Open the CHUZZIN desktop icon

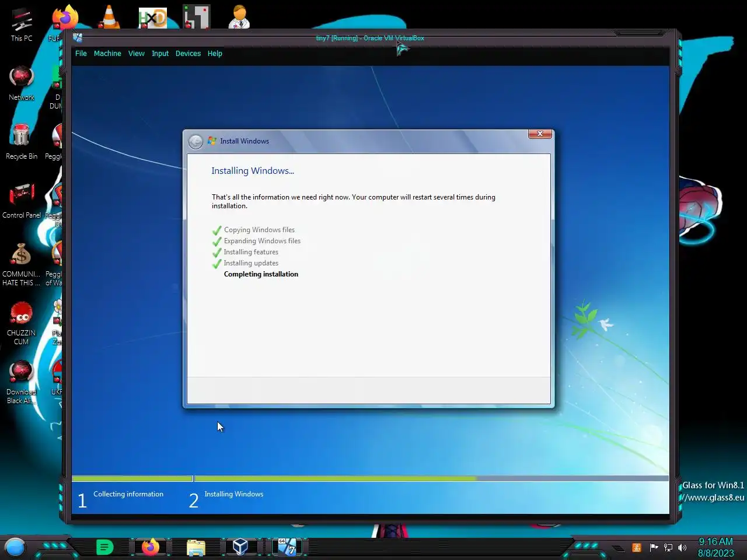(x=22, y=323)
